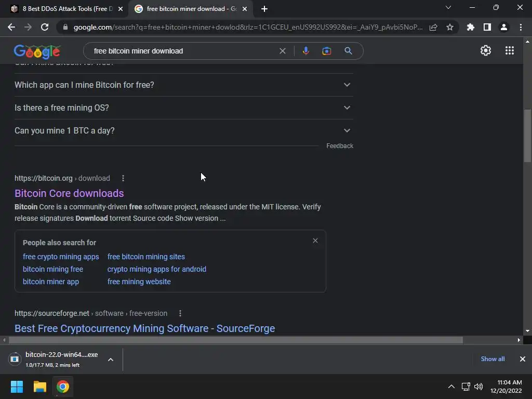Search by image with the camera icon
This screenshot has width=532, height=399.
pos(326,51)
